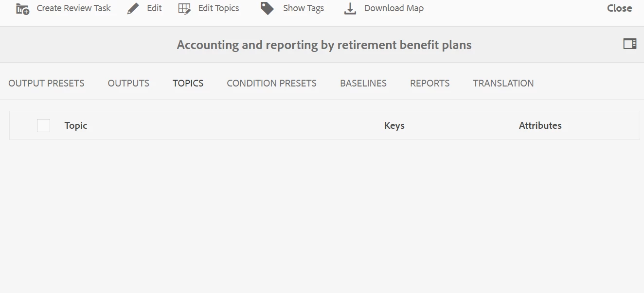This screenshot has height=293, width=644.
Task: Switch to the Output Presets tab
Action: [46, 83]
